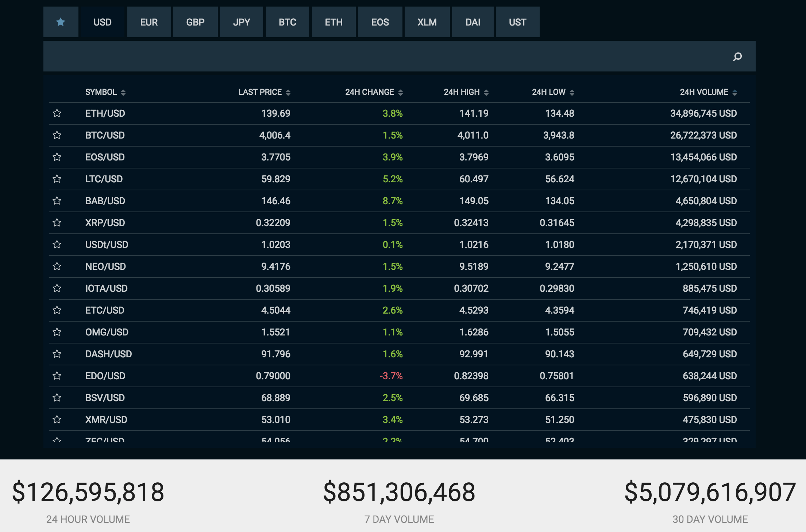Open the favorites star tab

pos(61,22)
